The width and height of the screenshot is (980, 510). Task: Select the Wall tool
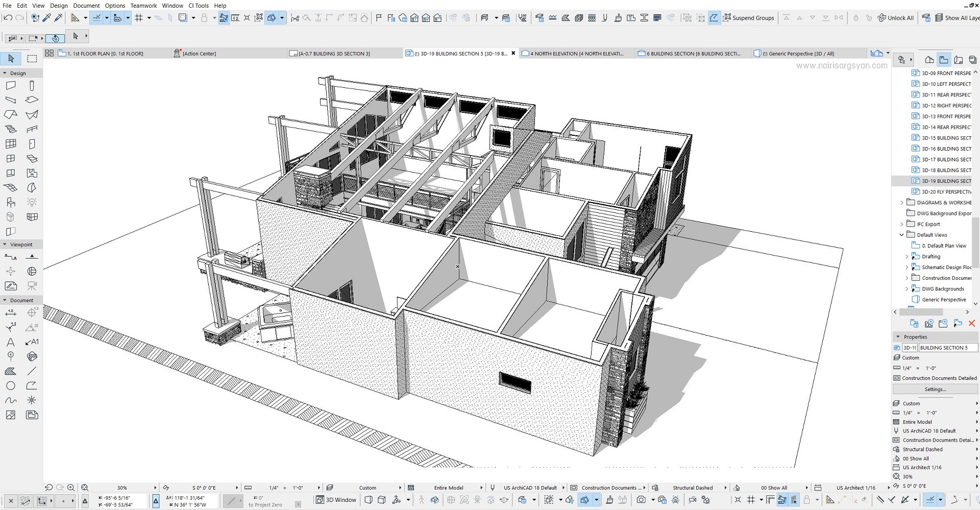[x=11, y=85]
